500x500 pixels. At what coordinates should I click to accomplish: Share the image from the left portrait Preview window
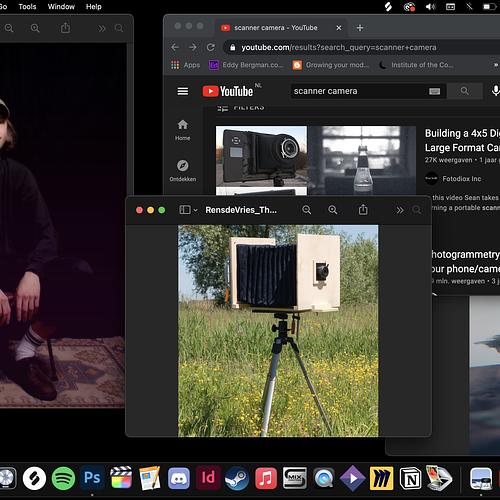65,28
